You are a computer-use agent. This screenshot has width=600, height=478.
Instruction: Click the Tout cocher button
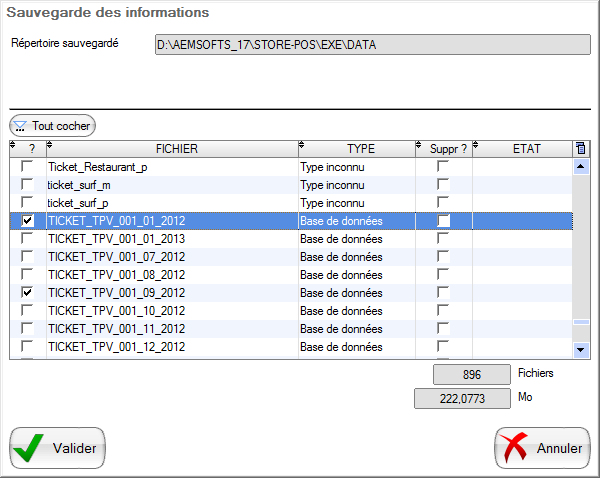coord(53,126)
